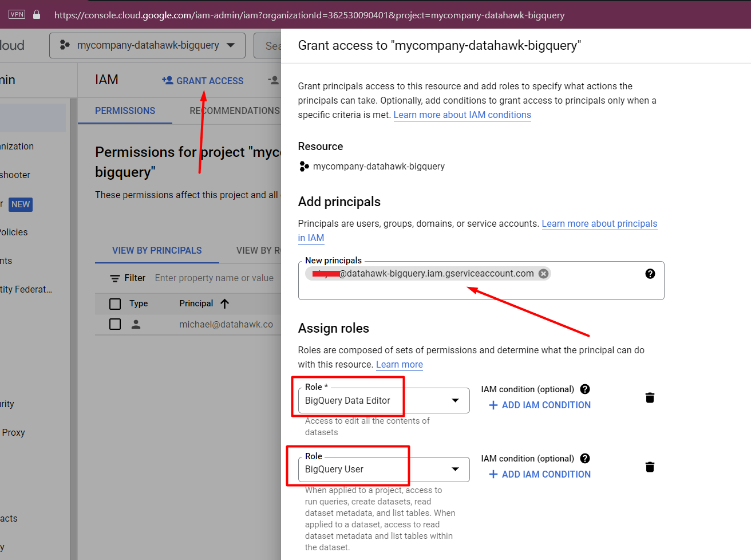Click the michael@datahawk.co principal cell
Screen dimensions: 751x560
226,324
